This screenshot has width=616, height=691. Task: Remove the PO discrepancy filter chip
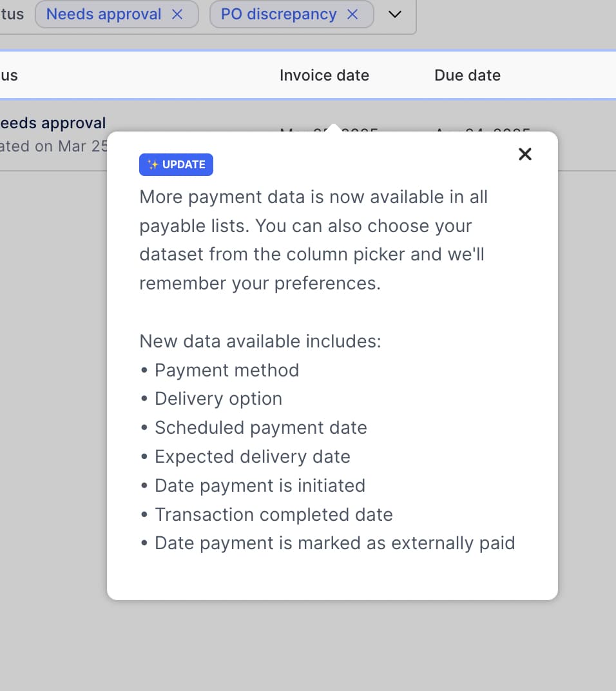point(352,14)
